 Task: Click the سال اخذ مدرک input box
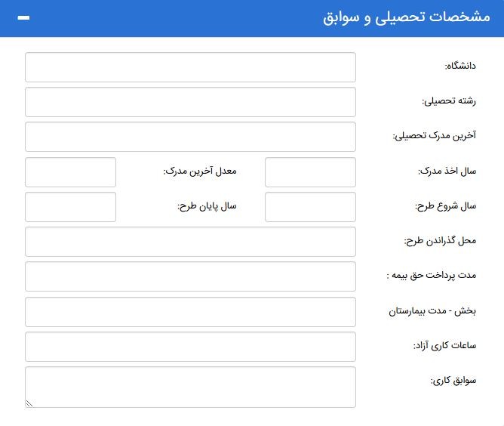point(310,172)
